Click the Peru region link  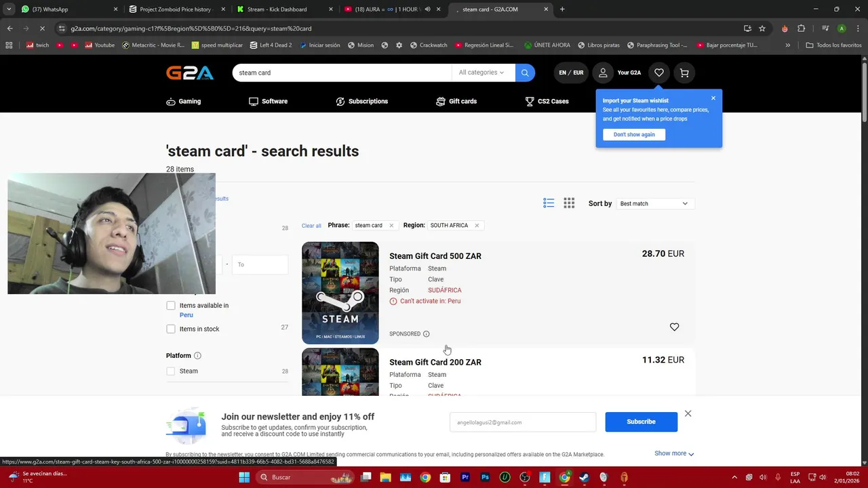click(186, 315)
